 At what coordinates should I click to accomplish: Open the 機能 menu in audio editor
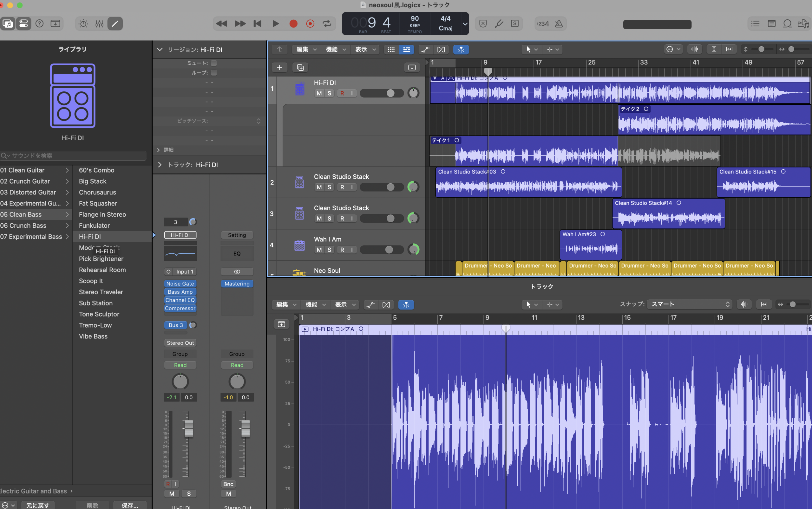pos(315,305)
